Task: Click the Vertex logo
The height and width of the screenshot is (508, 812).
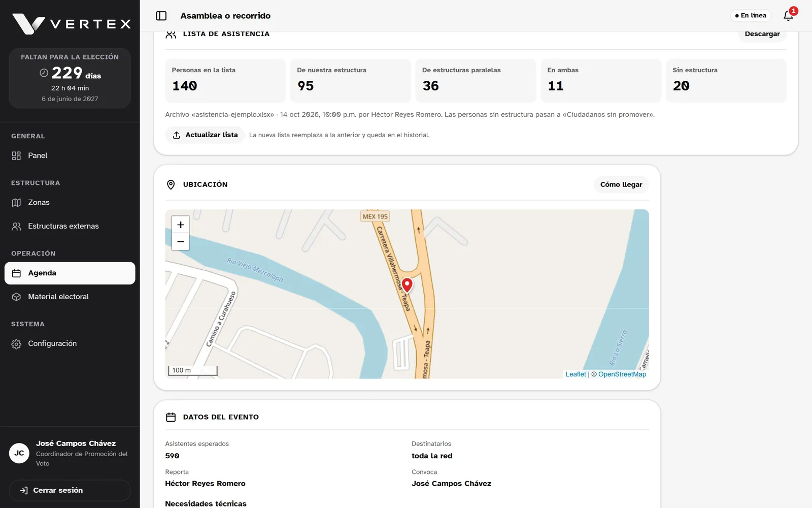Action: (x=72, y=24)
